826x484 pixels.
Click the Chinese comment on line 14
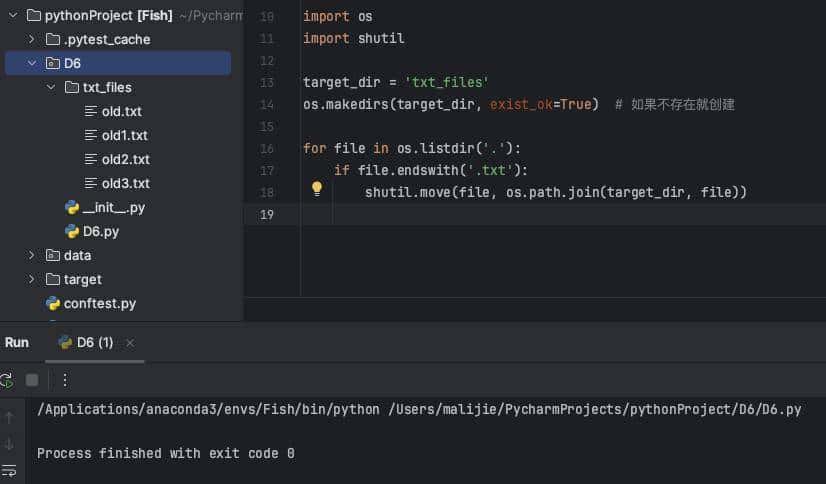[675, 104]
